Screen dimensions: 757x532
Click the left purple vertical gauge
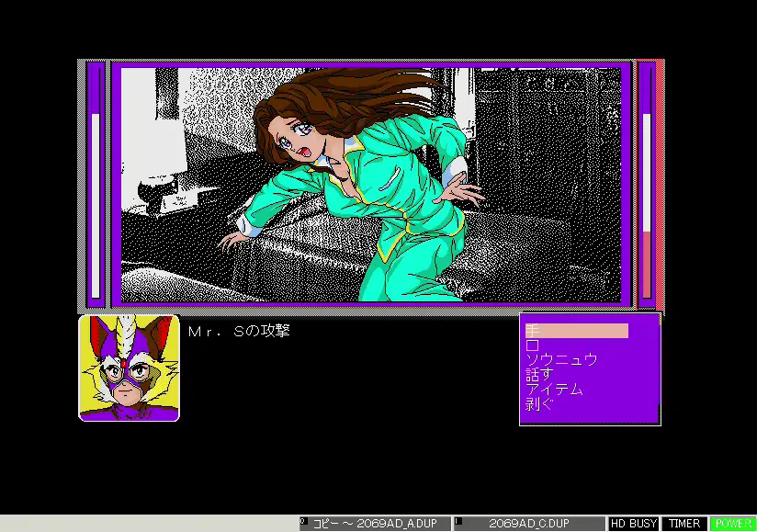coord(96,184)
